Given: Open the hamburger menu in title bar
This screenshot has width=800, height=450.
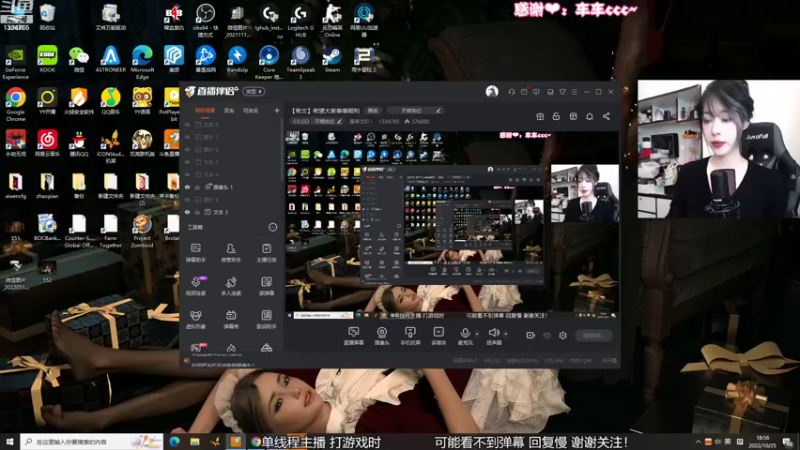Looking at the screenshot, I should click(574, 92).
